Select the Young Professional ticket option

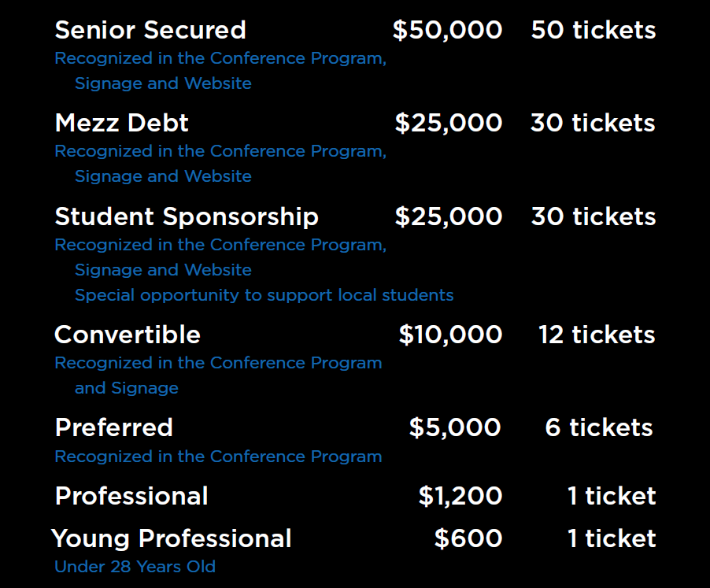pyautogui.click(x=172, y=538)
